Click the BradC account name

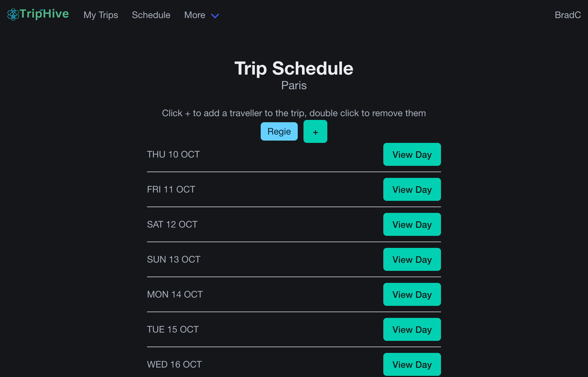(x=568, y=15)
